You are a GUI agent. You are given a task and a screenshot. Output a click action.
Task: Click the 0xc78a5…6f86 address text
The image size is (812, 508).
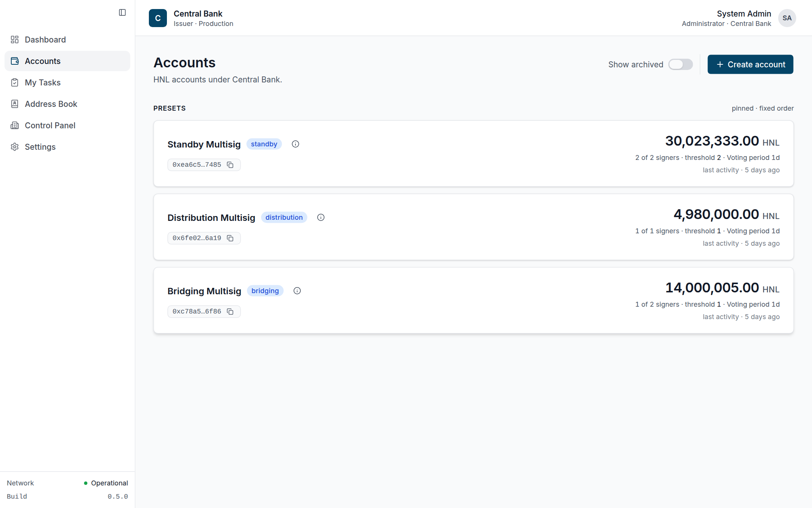197,312
